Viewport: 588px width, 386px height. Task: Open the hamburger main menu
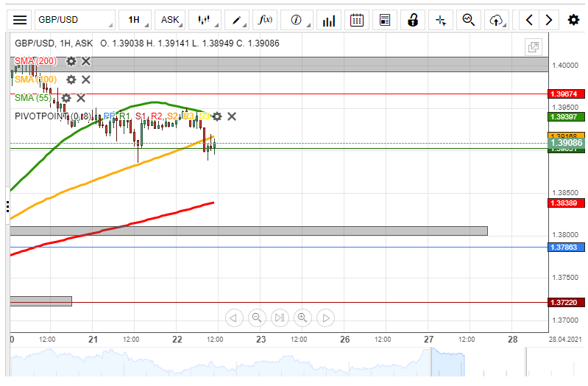click(19, 20)
